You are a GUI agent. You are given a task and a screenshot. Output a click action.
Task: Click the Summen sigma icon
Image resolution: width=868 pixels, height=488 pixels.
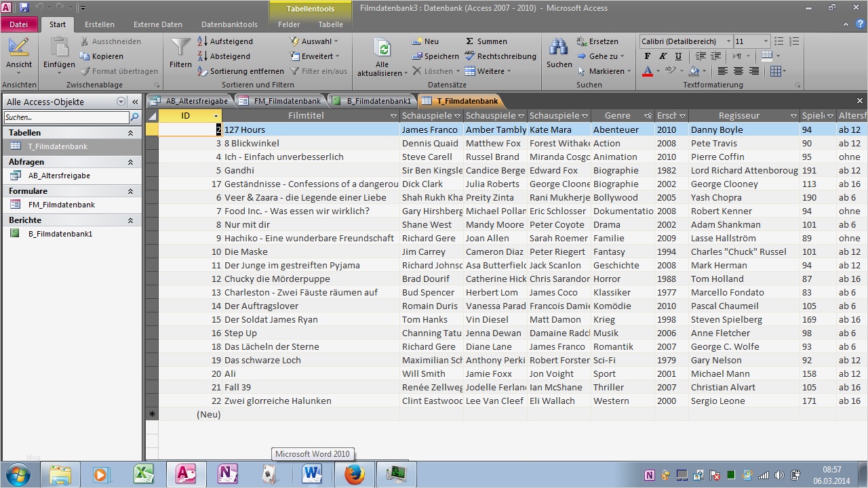tap(470, 41)
